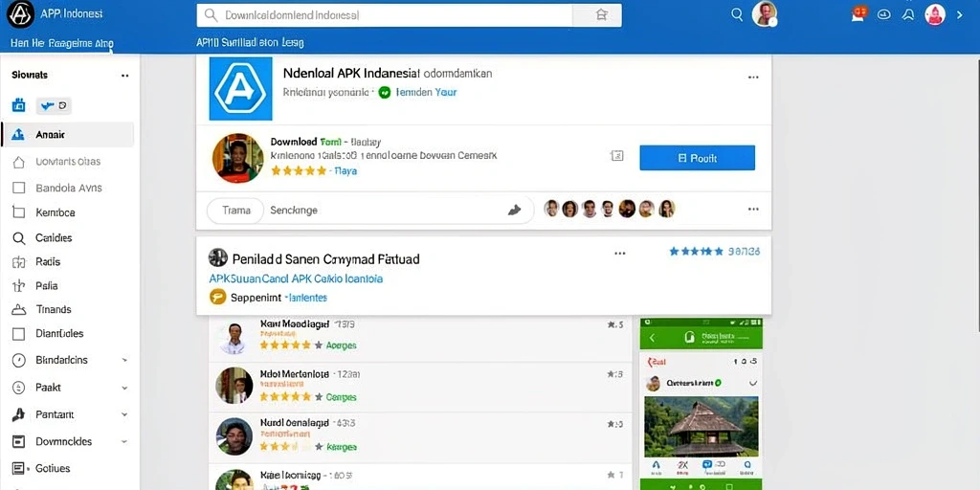The image size is (980, 490).
Task: Click the clock icon beside Bkndarlcins
Action: [19, 360]
